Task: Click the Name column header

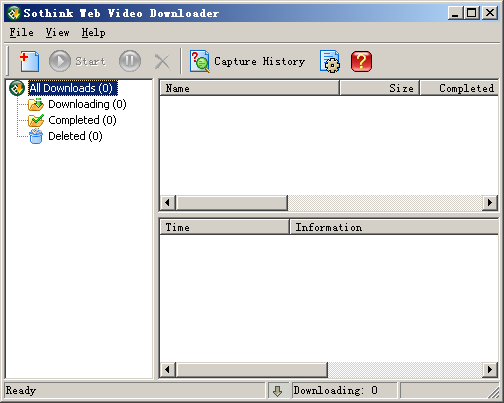Action: [x=249, y=88]
